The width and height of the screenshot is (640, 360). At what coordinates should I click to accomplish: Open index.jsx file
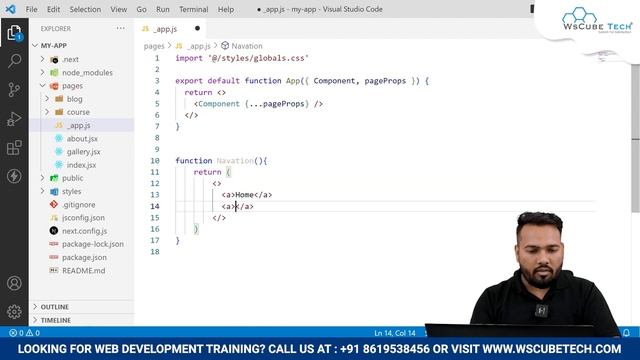coord(82,165)
